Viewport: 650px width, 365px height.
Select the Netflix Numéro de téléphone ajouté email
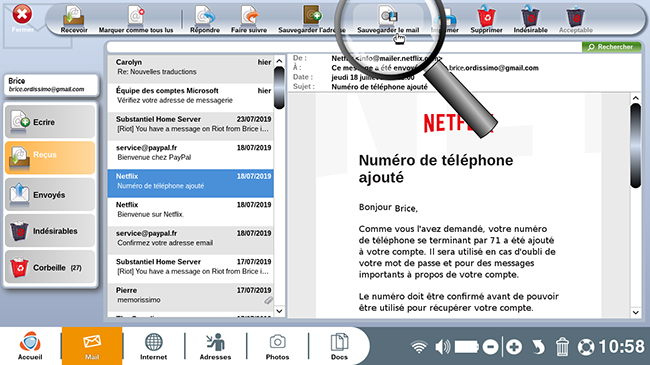[190, 183]
